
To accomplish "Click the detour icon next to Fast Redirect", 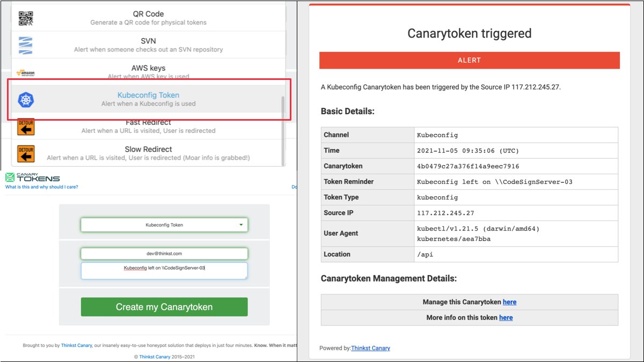I will (x=26, y=127).
